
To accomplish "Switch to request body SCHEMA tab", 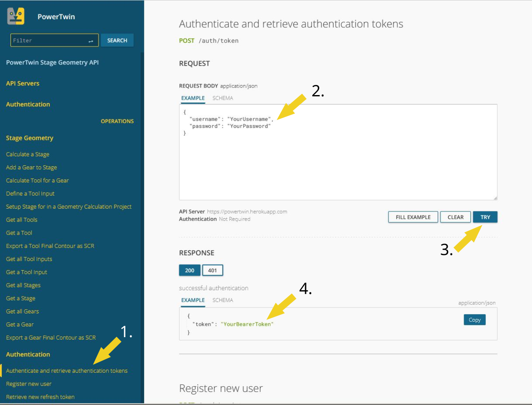I will (223, 98).
